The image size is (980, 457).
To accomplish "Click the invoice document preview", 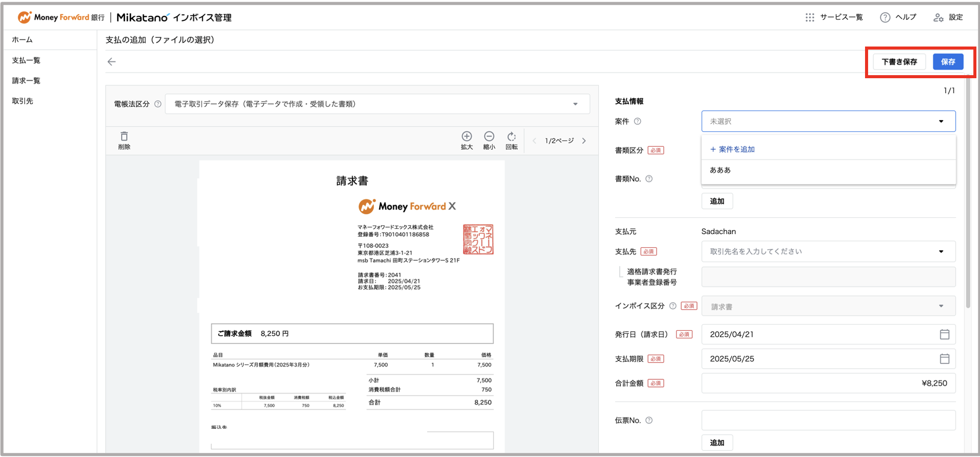I will (352, 306).
